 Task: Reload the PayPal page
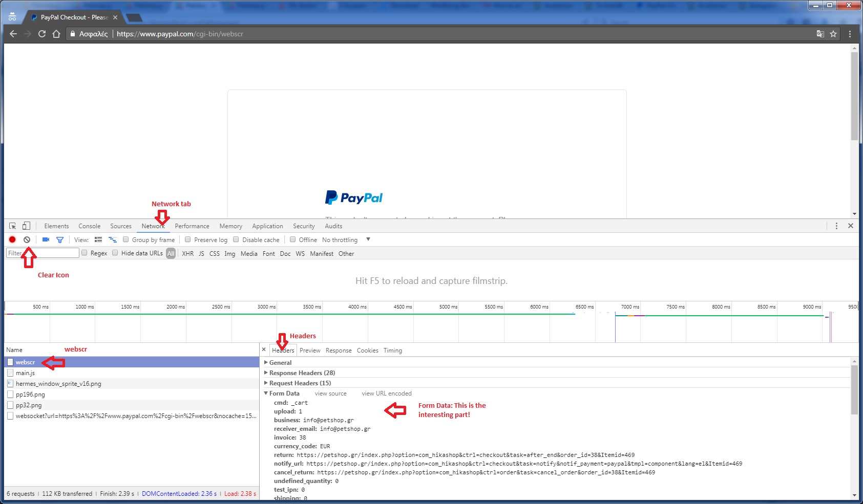[x=42, y=34]
